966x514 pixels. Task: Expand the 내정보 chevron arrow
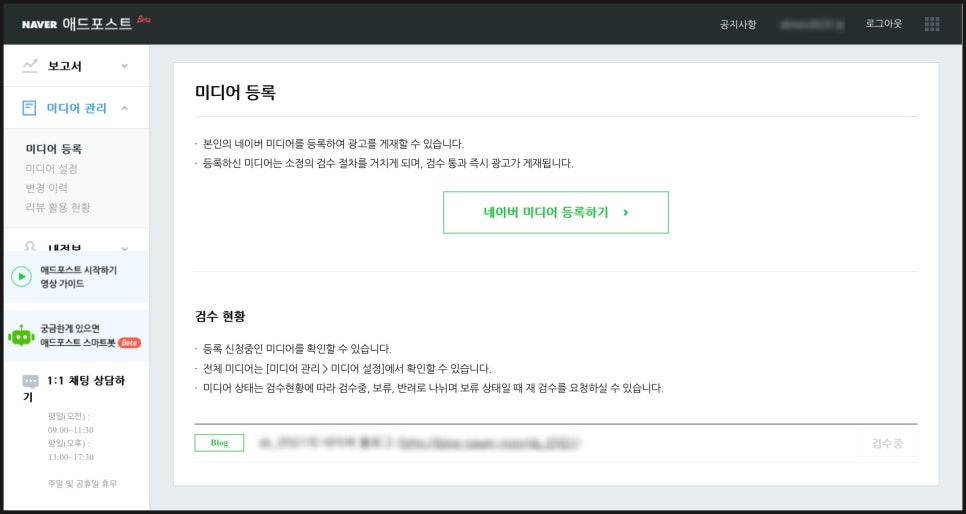[x=124, y=248]
